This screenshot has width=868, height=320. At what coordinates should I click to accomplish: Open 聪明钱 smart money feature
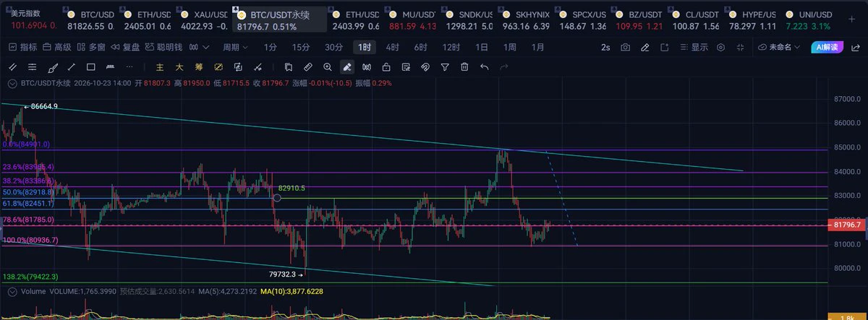tap(164, 47)
